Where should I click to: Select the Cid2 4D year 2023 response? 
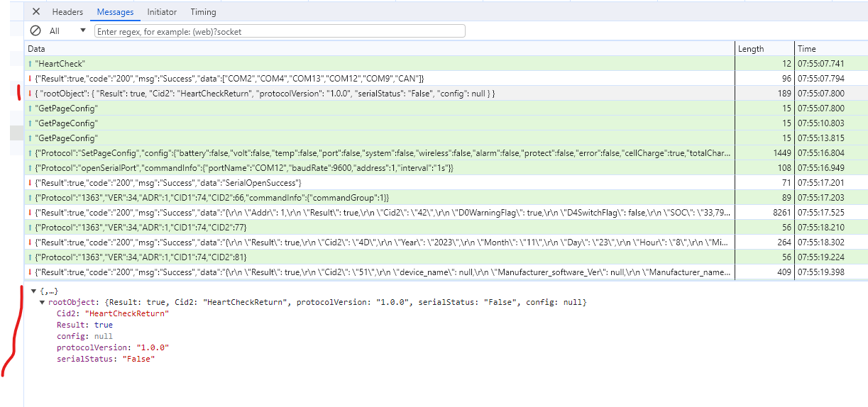[x=446, y=242]
